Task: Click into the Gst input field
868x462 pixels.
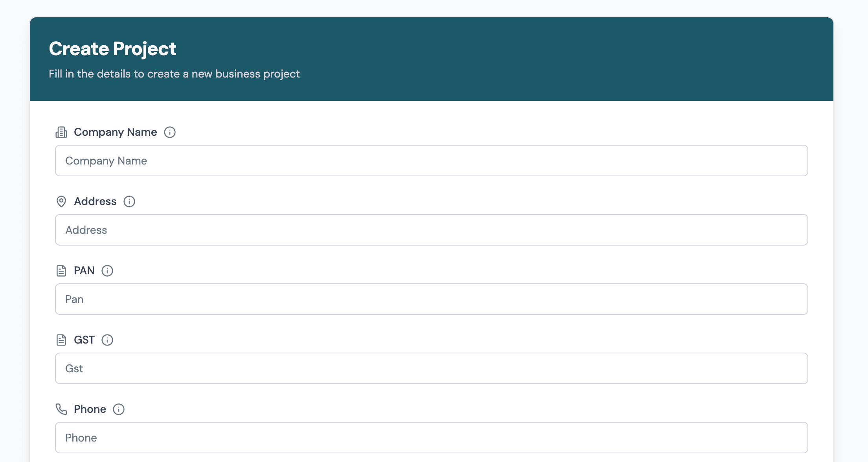Action: (431, 368)
